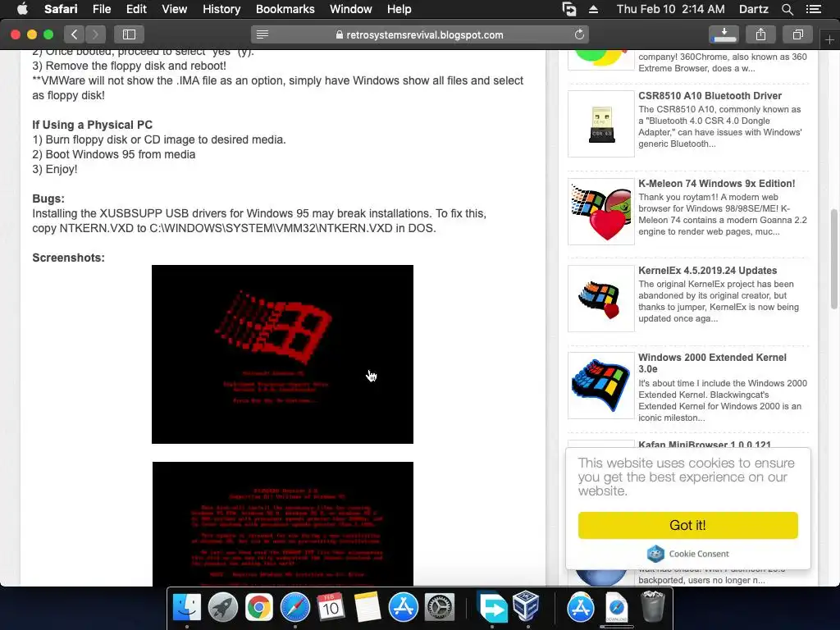Click the eject icon in menu bar

click(x=594, y=9)
